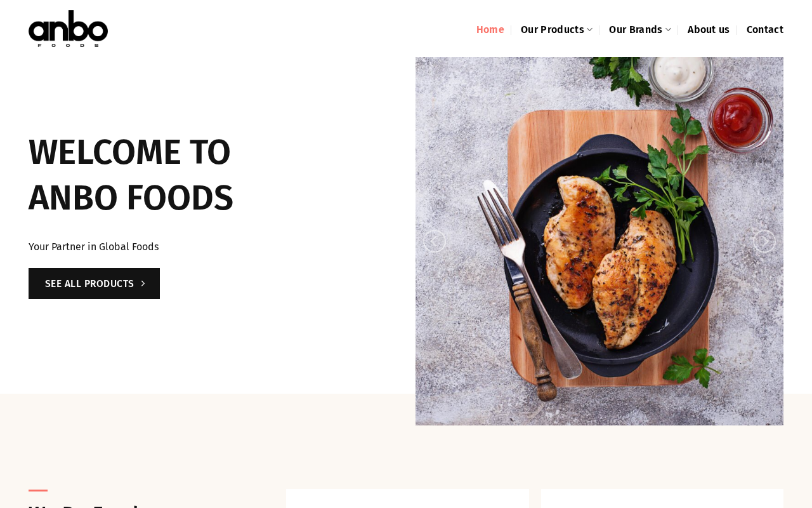Click the SEE ALL PRODUCTS button

(x=94, y=284)
